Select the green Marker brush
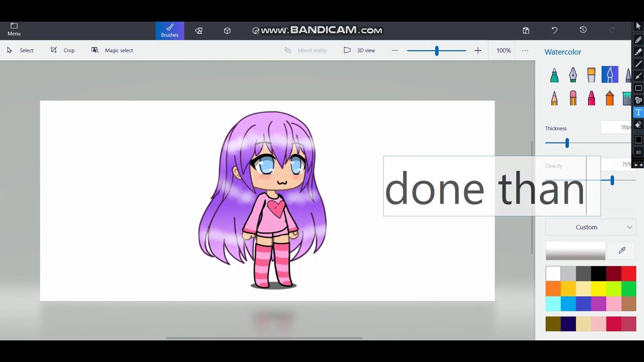 [554, 75]
